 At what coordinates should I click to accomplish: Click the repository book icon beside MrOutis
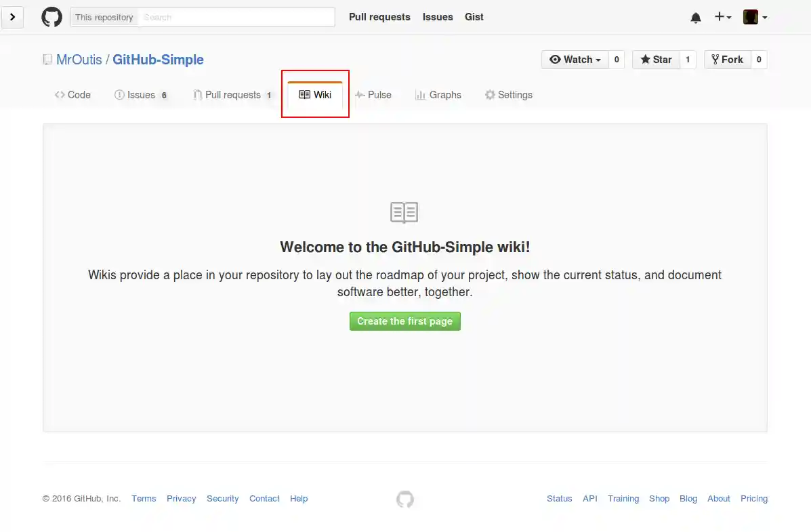[47, 59]
